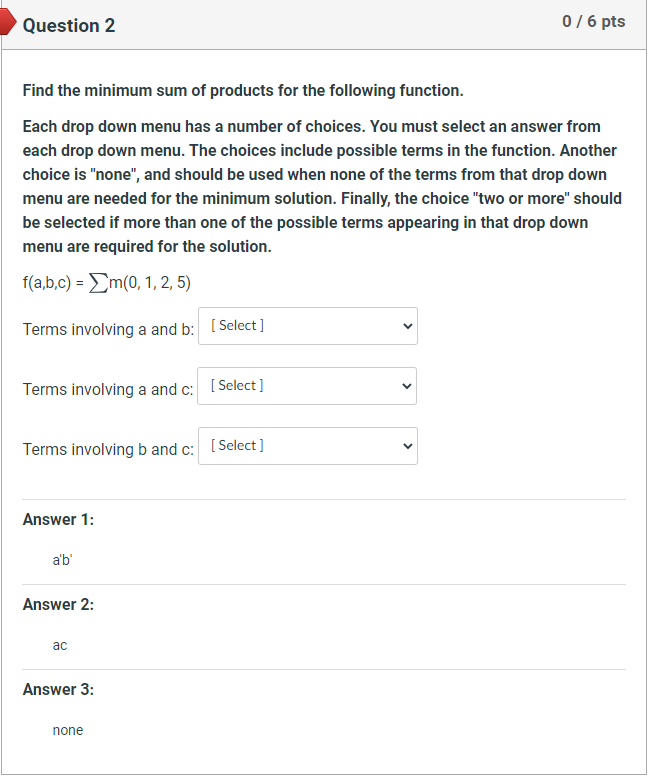Click the 'Find the minimum sum of products' line
The width and height of the screenshot is (652, 779).
coord(243,91)
